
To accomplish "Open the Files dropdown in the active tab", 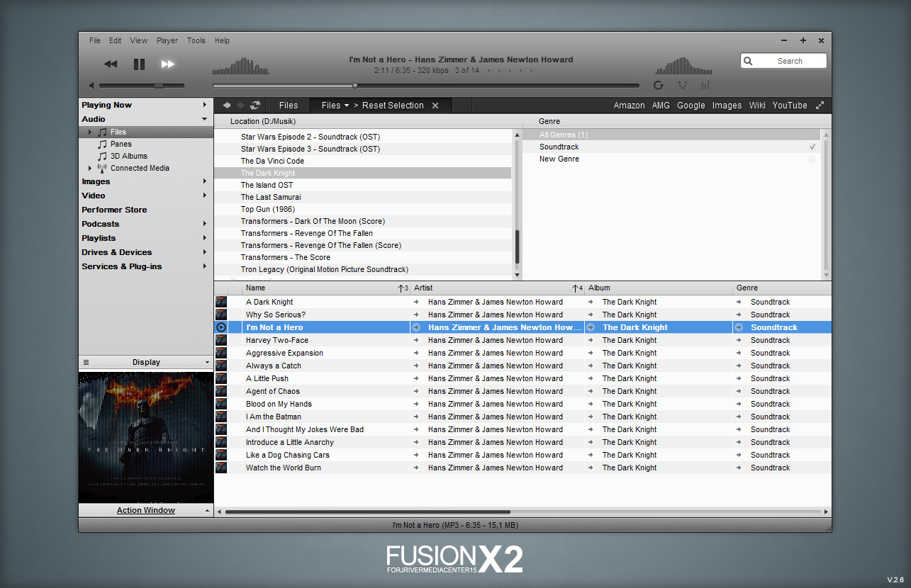I will 335,105.
